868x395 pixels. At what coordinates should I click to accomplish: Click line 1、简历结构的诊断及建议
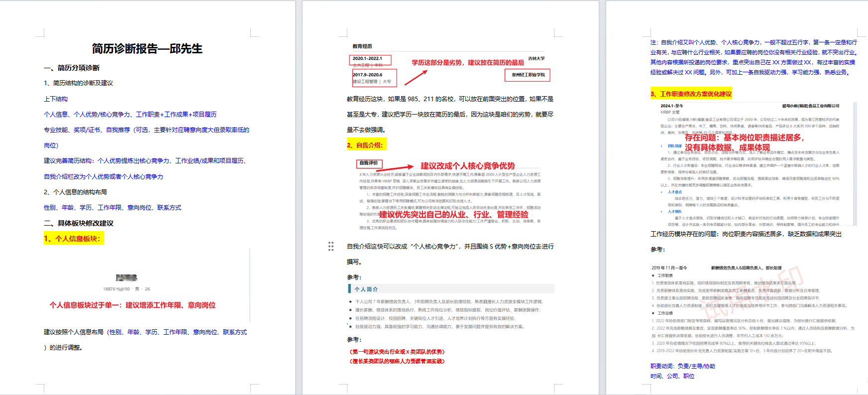tap(79, 83)
